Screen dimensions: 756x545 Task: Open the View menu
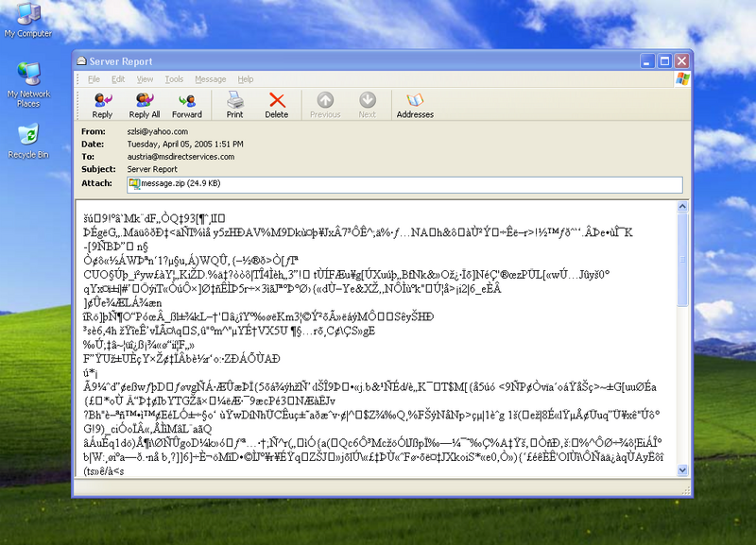145,79
